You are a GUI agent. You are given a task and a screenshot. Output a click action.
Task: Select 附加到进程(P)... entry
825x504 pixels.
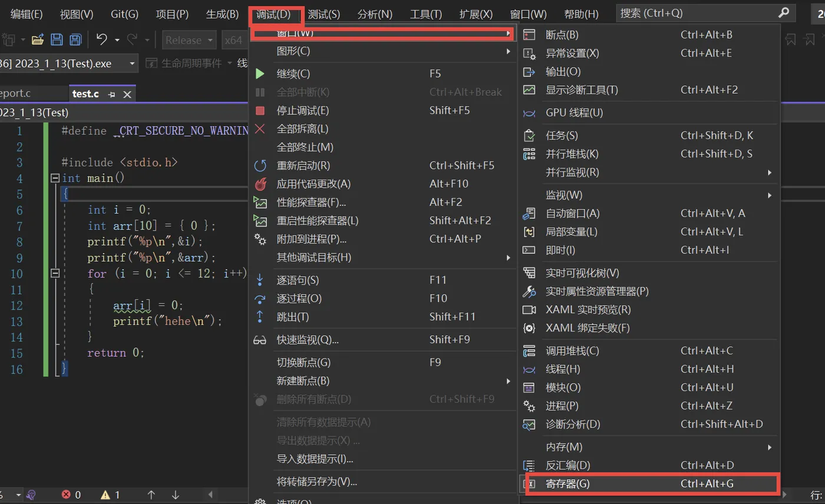point(382,239)
